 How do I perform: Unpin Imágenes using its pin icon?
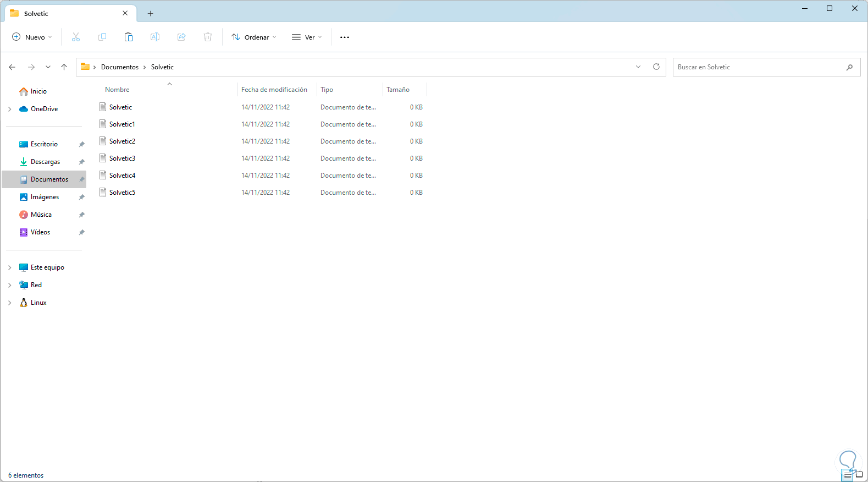(x=81, y=197)
